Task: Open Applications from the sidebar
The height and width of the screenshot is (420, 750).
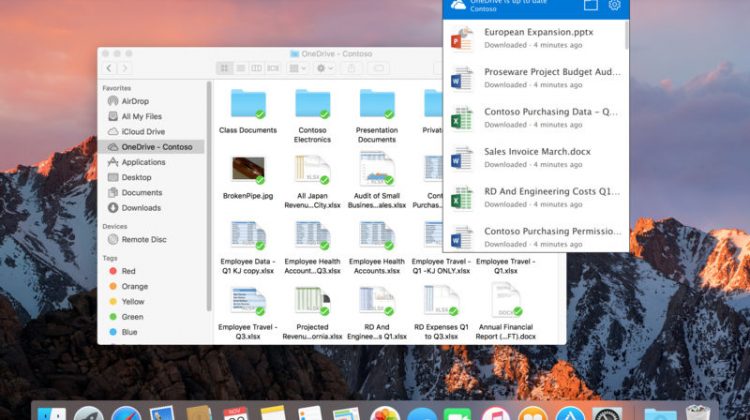Action: 153,162
